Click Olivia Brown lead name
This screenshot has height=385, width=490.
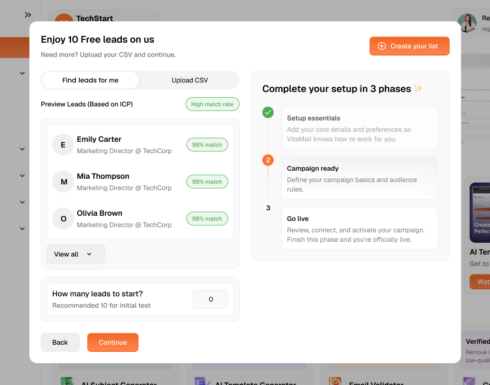99,213
